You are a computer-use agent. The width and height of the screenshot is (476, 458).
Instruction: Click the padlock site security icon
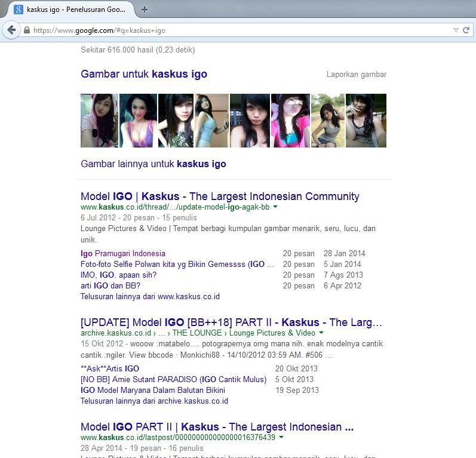27,30
